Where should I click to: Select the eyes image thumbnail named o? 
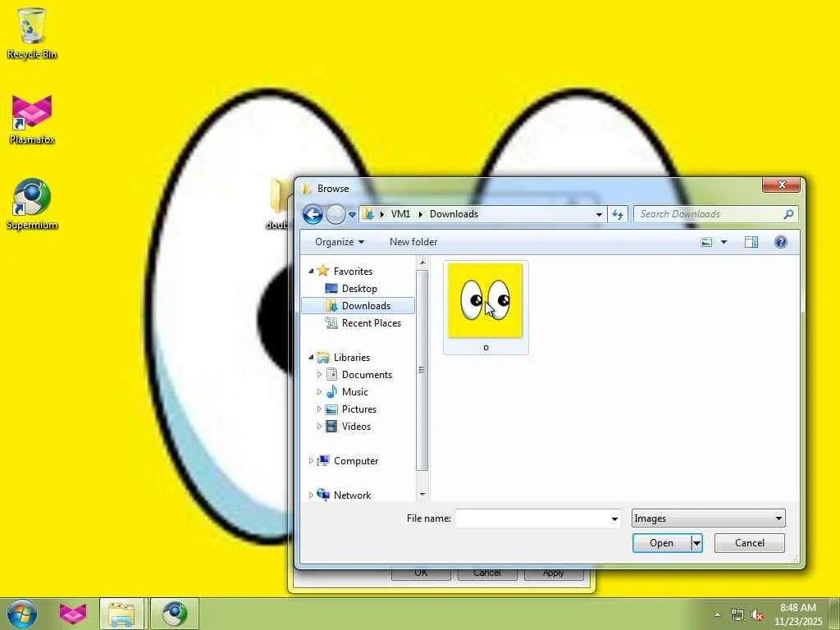tap(486, 308)
